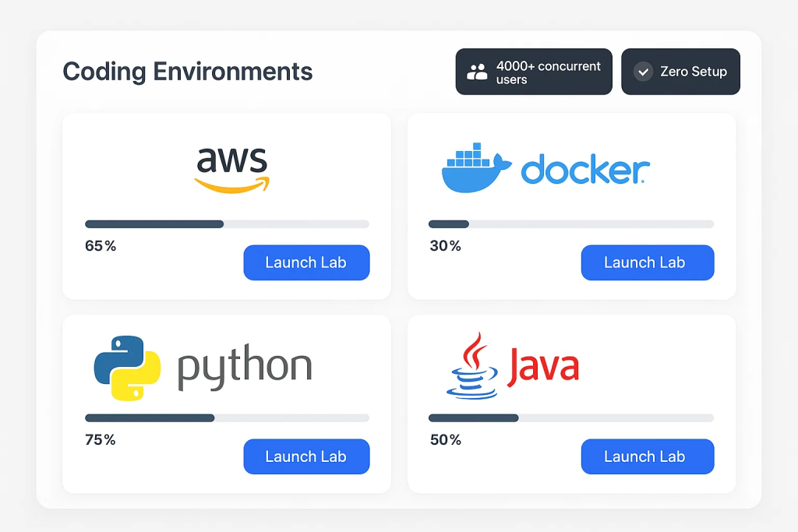Click the Java coffee cup logo
The image size is (798, 532).
(471, 365)
